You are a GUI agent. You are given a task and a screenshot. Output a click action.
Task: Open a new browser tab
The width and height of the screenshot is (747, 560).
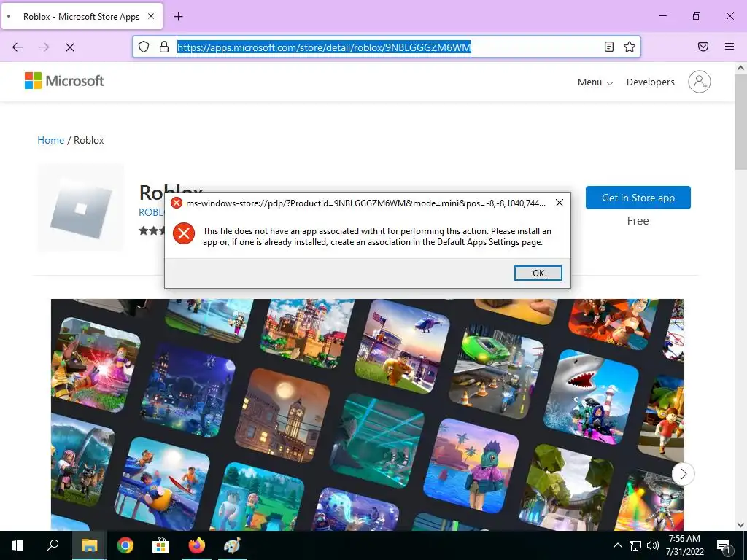(x=178, y=17)
